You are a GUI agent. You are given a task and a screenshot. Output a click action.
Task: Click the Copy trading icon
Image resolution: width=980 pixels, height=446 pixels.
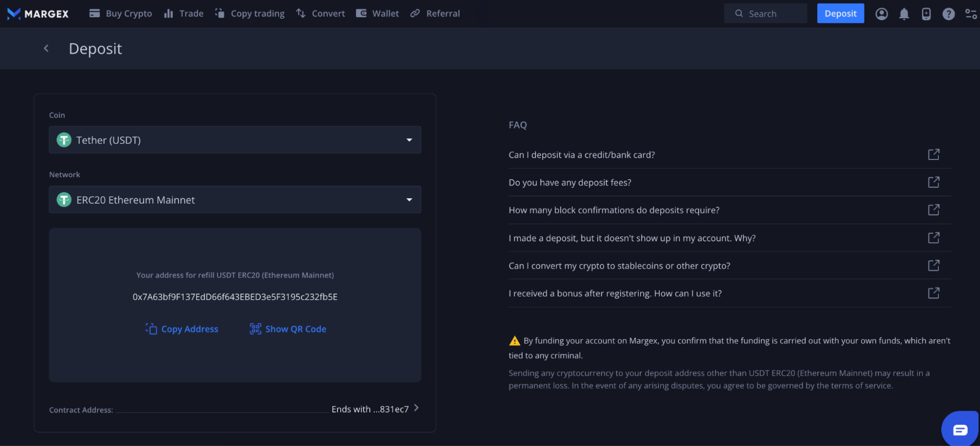(x=220, y=13)
